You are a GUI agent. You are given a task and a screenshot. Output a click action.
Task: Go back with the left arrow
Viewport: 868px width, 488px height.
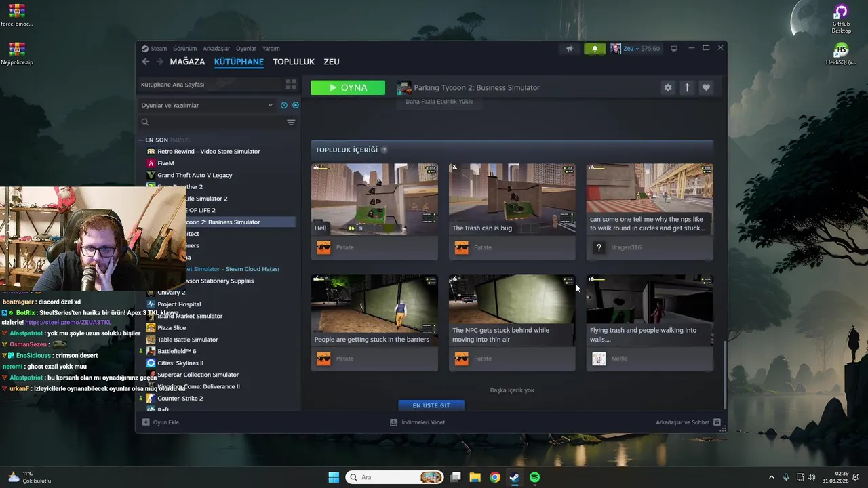click(x=145, y=62)
